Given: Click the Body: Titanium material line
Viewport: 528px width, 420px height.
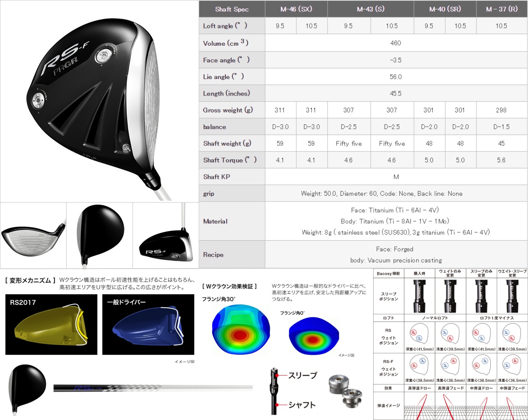Looking at the screenshot, I should (x=395, y=221).
